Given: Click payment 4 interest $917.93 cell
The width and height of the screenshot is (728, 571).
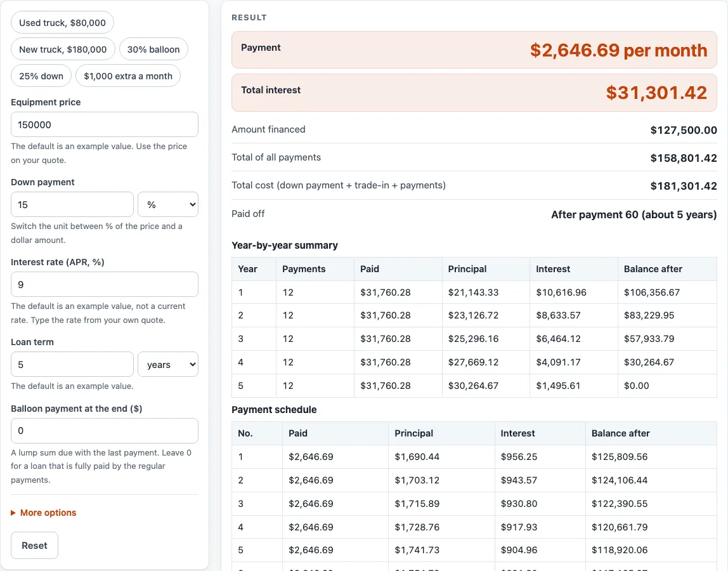Looking at the screenshot, I should point(540,527).
